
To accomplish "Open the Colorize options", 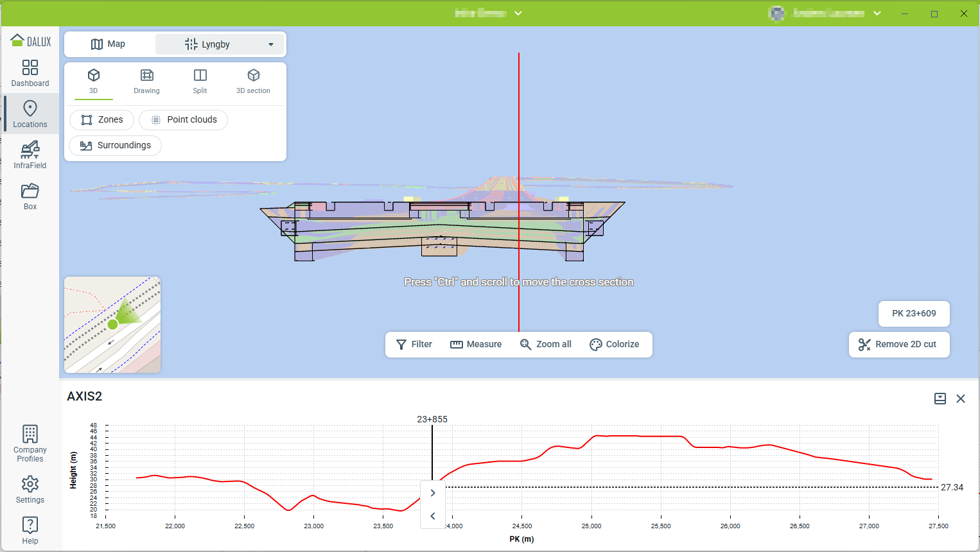I will coord(614,345).
